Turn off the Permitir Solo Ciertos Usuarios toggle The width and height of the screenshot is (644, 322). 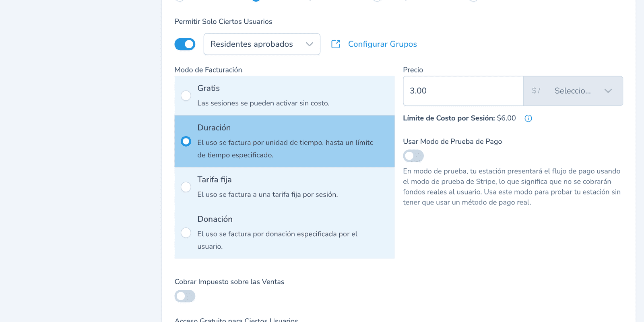click(x=185, y=44)
